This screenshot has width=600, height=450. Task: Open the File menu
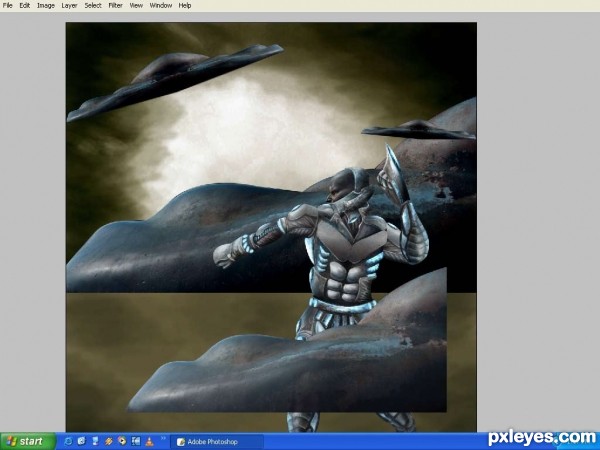pos(7,5)
